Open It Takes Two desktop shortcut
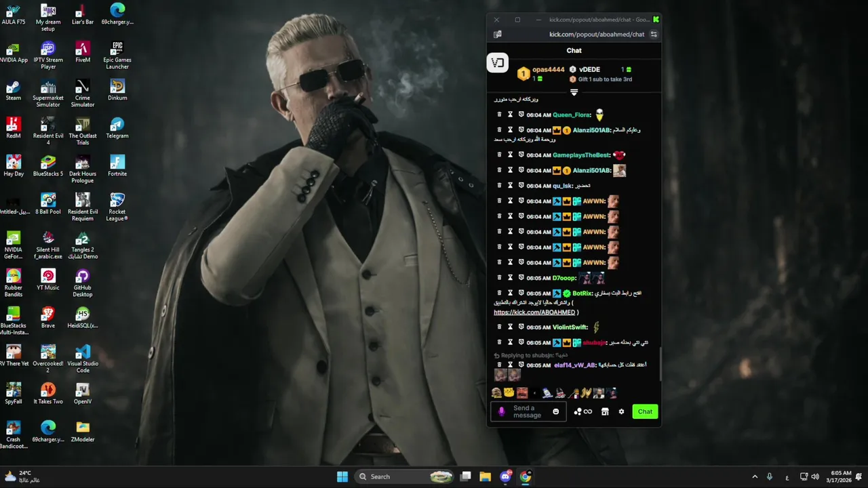 (48, 394)
